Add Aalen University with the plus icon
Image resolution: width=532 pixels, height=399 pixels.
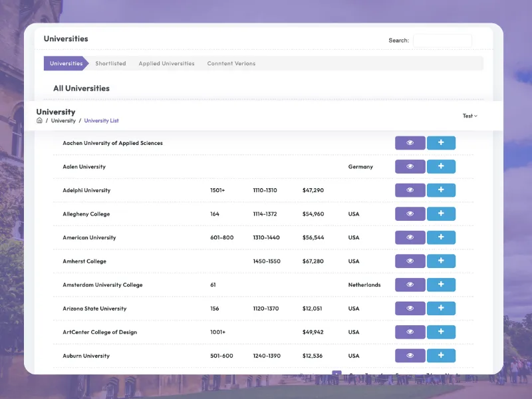(x=441, y=167)
